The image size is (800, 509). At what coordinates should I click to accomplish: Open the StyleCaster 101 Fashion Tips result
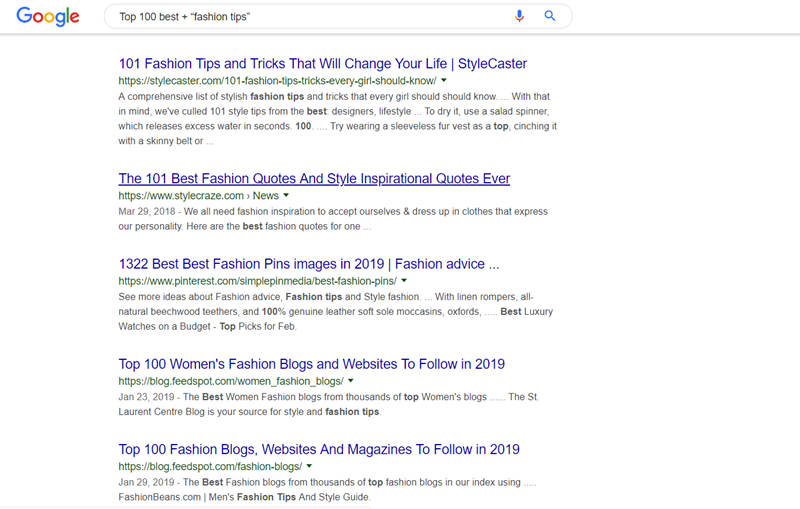click(x=322, y=64)
